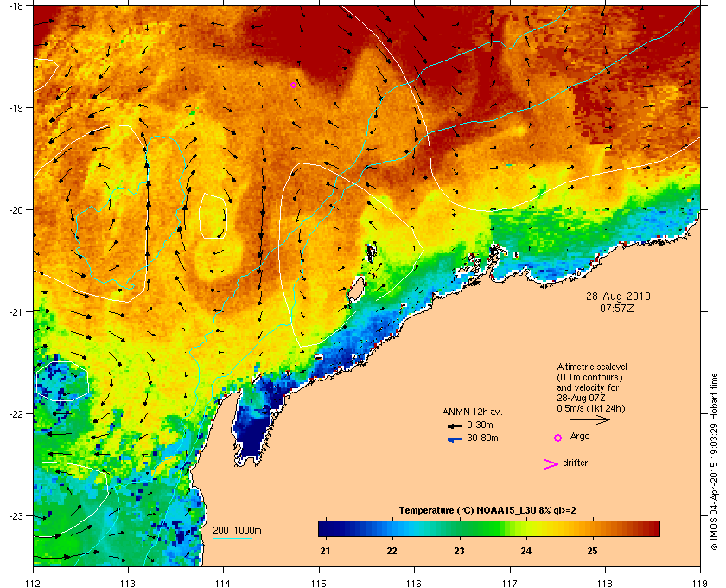Click the magenta Argo circle marker on the map
The width and height of the screenshot is (726, 588).
click(x=294, y=85)
